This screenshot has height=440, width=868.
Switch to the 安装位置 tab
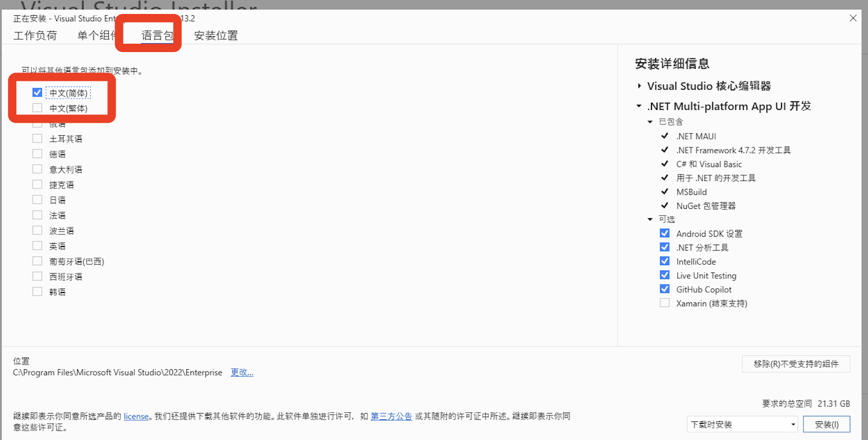pyautogui.click(x=215, y=35)
